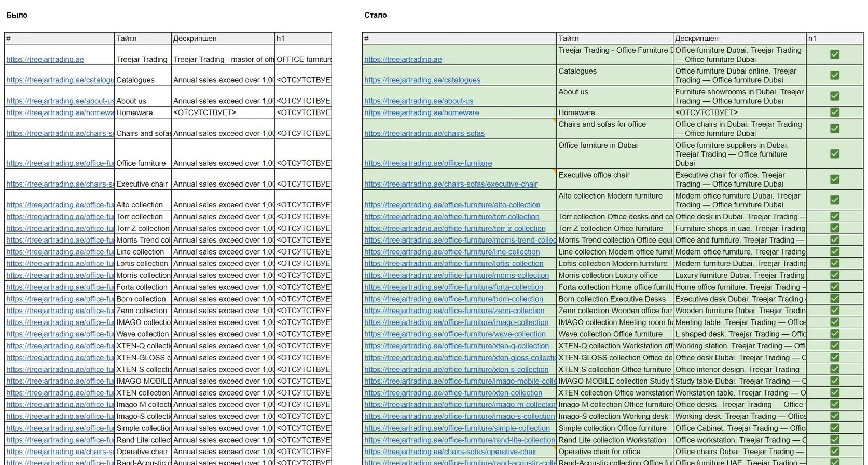Toggle h1 checkbox for loftis-collection row
Viewport: 868px width, 465px height.
click(834, 263)
